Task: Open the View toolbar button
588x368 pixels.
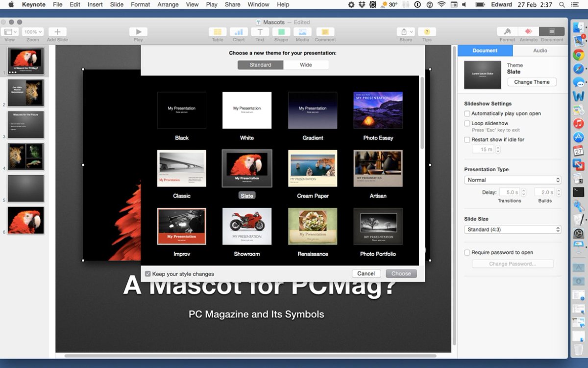Action: point(10,32)
